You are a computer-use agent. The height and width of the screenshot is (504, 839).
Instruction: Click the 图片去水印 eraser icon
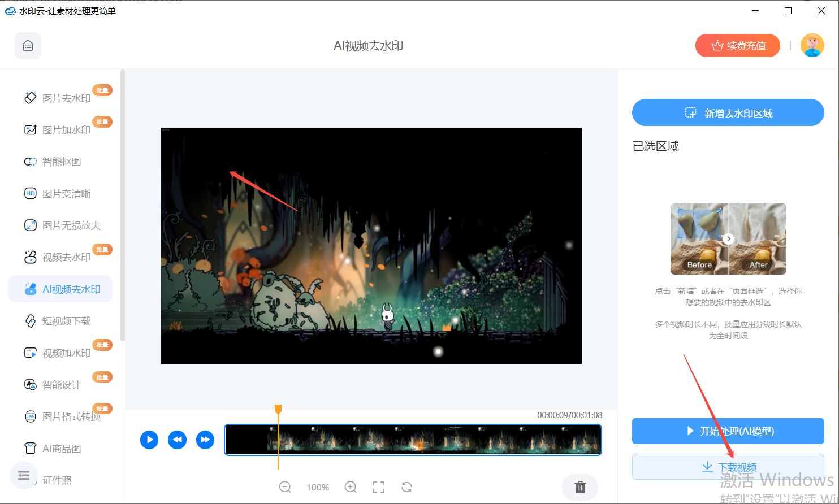click(31, 98)
